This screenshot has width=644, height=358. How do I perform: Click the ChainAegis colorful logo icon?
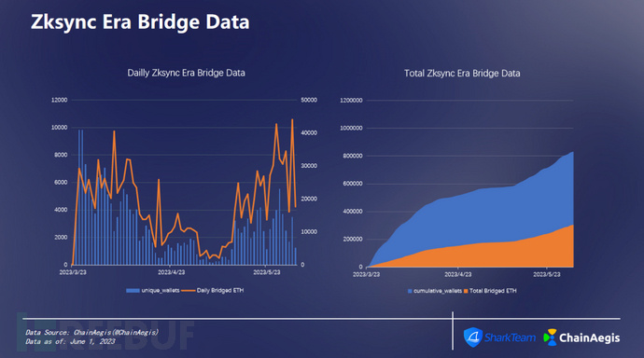pos(550,337)
